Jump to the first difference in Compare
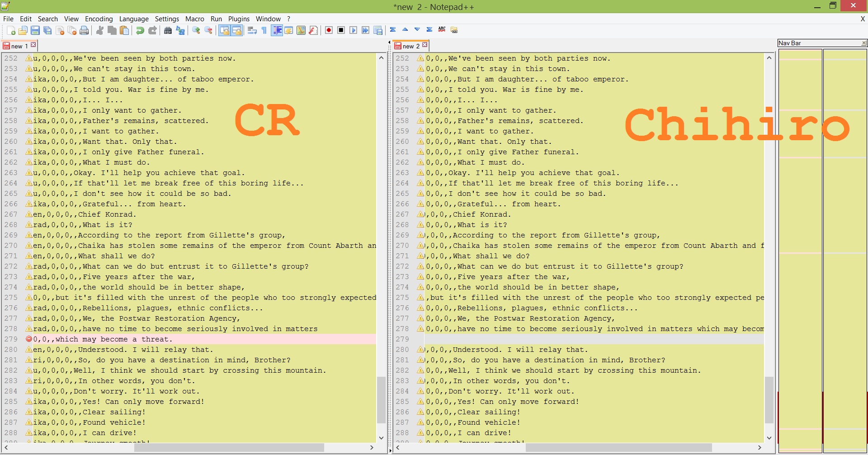The image size is (868, 455). pyautogui.click(x=393, y=29)
